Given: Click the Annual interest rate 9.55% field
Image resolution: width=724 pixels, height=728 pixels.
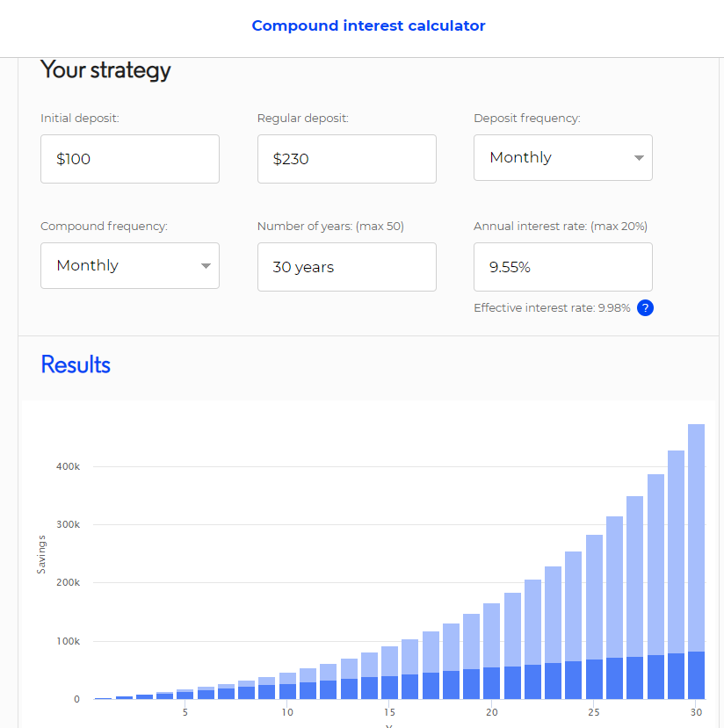Looking at the screenshot, I should [x=563, y=267].
